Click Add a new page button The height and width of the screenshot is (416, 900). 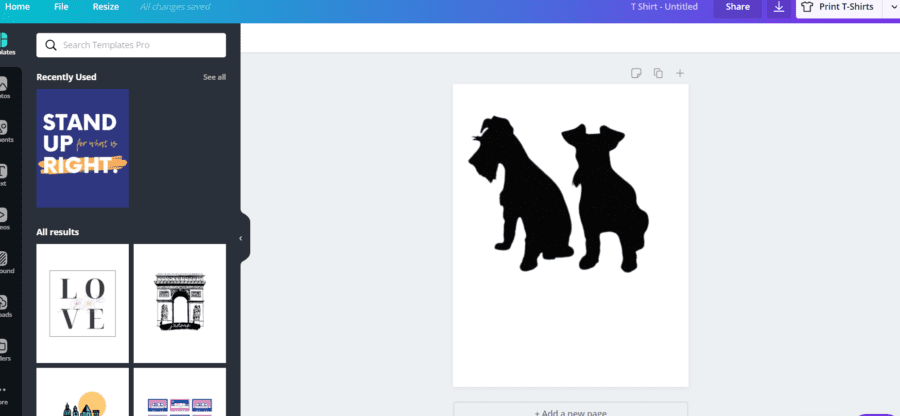click(x=571, y=410)
